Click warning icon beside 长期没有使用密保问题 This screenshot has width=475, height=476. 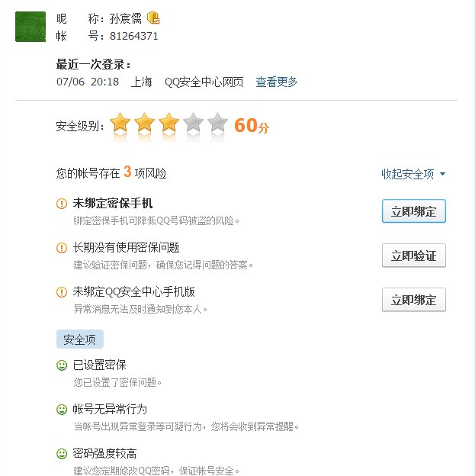click(62, 248)
